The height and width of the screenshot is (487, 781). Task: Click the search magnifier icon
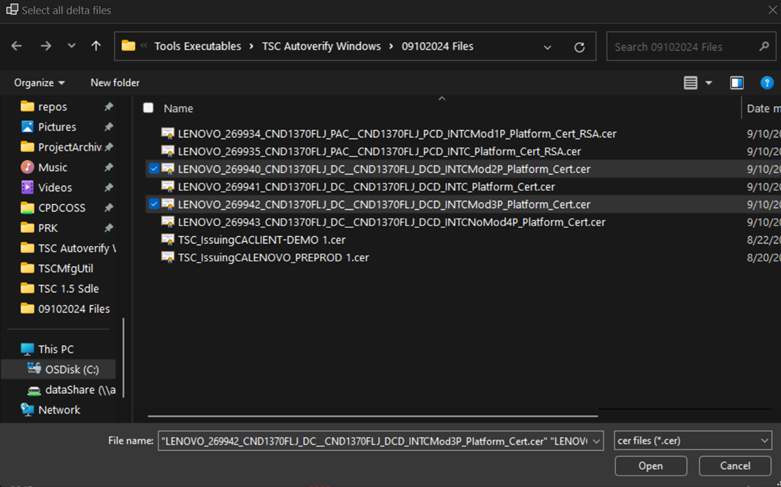point(764,46)
